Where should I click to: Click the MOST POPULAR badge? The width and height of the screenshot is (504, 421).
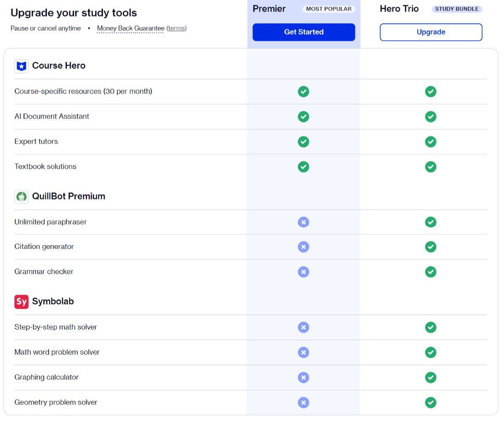[x=329, y=9]
